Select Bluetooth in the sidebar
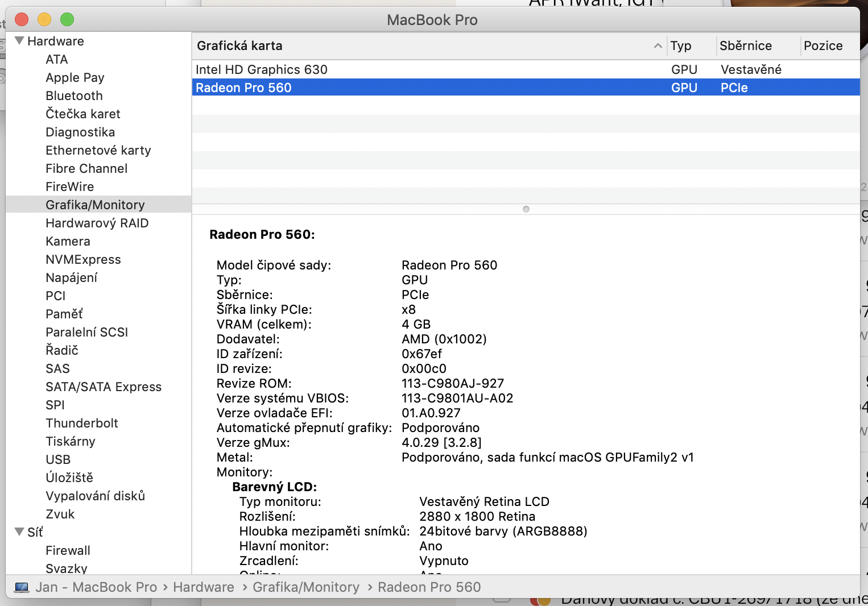868x606 pixels. click(75, 96)
